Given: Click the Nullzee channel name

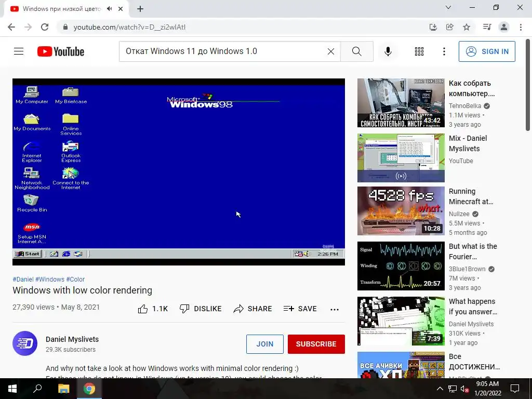Looking at the screenshot, I should pyautogui.click(x=459, y=214).
